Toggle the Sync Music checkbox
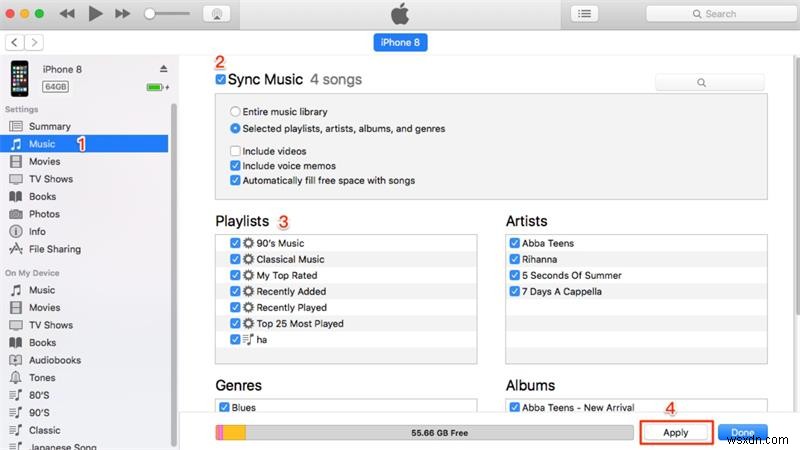 [220, 79]
